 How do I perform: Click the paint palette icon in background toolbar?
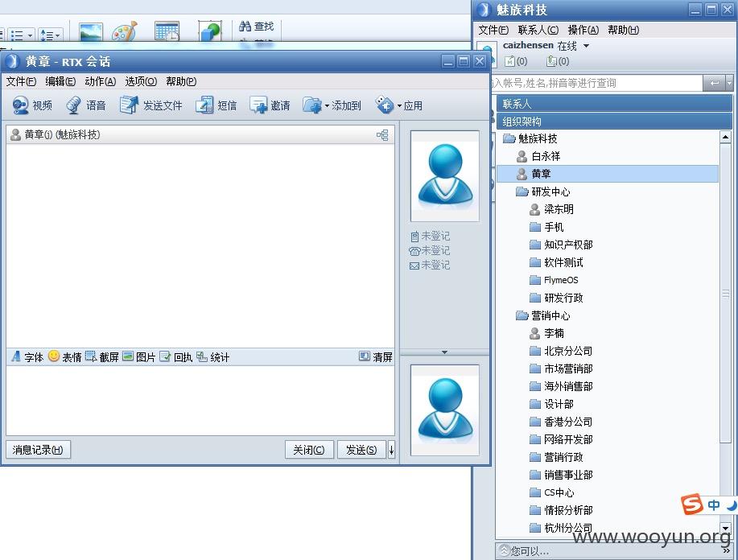point(125,31)
